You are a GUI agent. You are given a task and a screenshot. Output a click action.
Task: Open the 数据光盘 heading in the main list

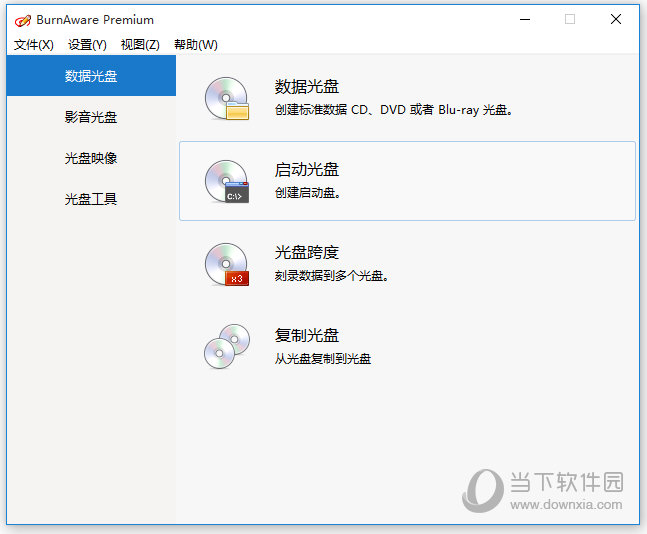pyautogui.click(x=307, y=87)
